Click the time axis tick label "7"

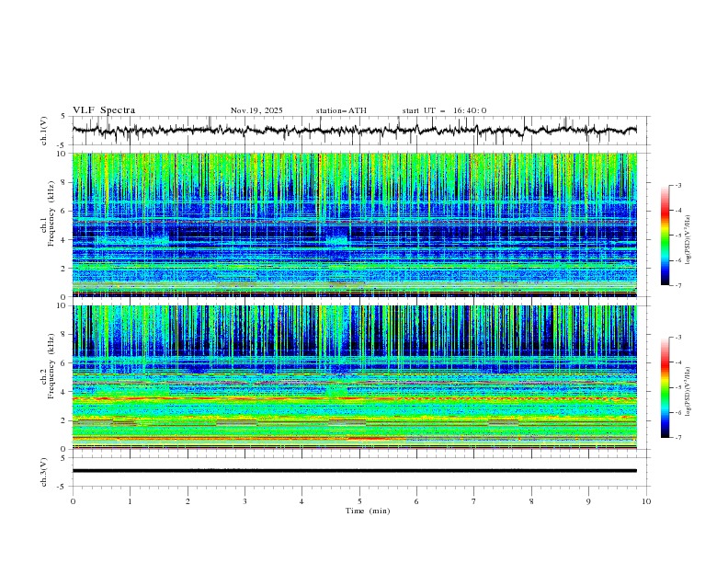(x=474, y=501)
